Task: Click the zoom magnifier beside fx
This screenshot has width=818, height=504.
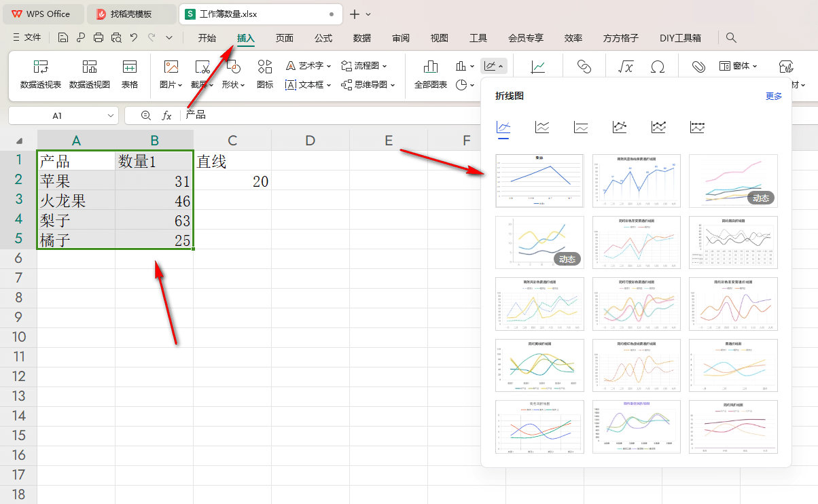Action: pos(145,115)
